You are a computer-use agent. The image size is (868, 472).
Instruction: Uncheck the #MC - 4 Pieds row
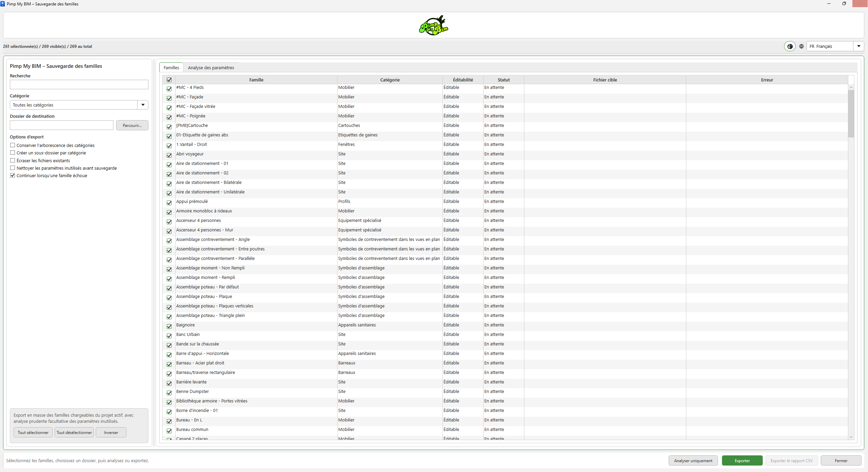point(169,89)
